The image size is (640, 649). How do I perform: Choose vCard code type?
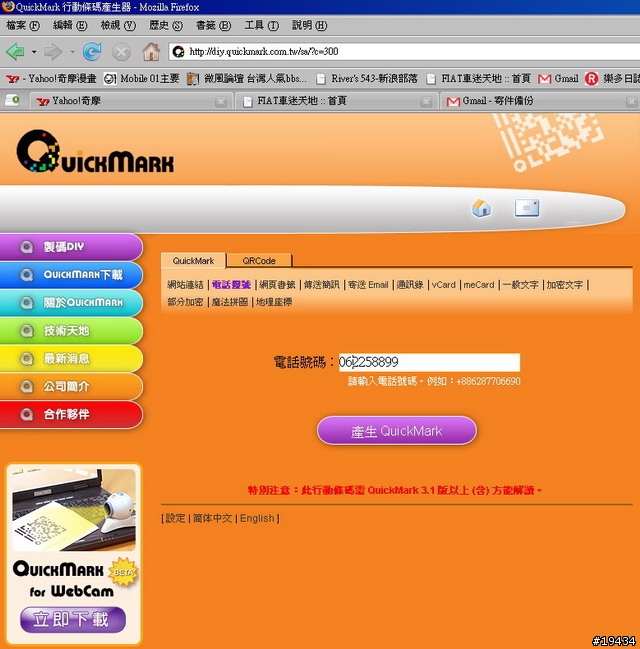443,285
